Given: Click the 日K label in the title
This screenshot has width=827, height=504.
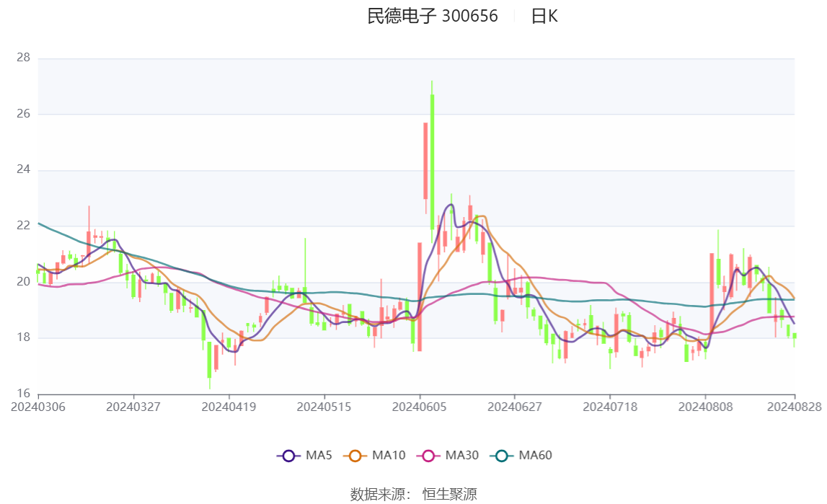Looking at the screenshot, I should (x=544, y=17).
